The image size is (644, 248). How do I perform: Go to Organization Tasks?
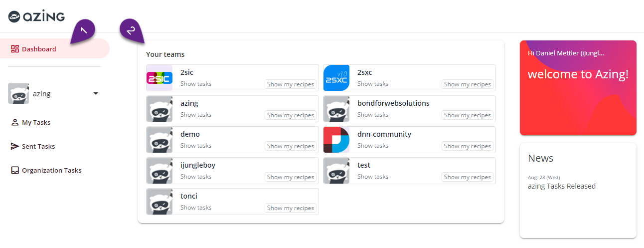click(51, 170)
